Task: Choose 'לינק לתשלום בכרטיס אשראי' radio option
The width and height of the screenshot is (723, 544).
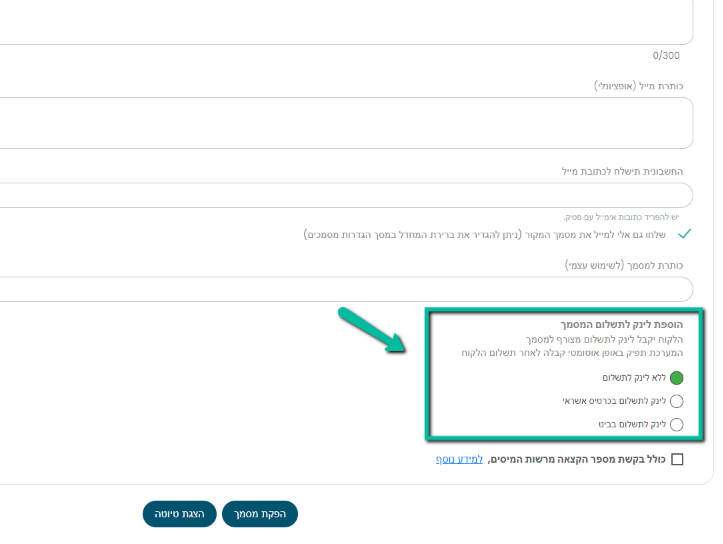Action: click(x=676, y=401)
